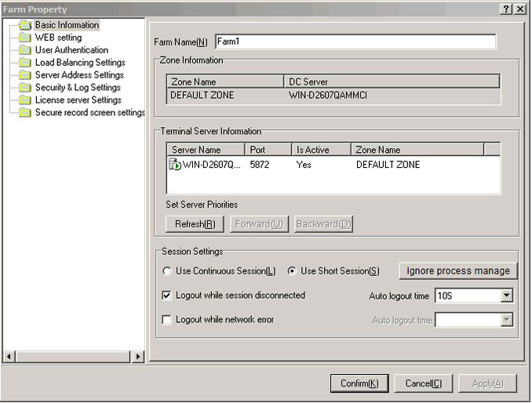Open the Auto logout time 10S dropdown
This screenshot has height=403, width=532.
[x=507, y=296]
